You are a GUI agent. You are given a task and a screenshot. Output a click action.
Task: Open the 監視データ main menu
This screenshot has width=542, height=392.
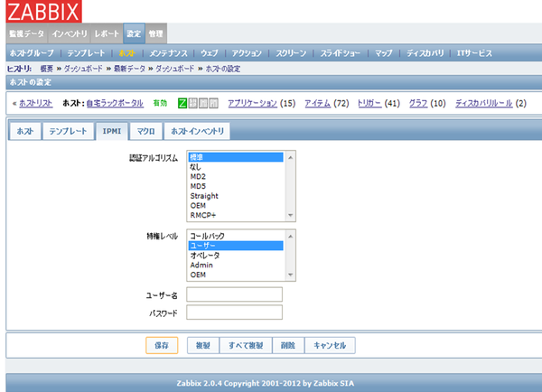(x=27, y=33)
